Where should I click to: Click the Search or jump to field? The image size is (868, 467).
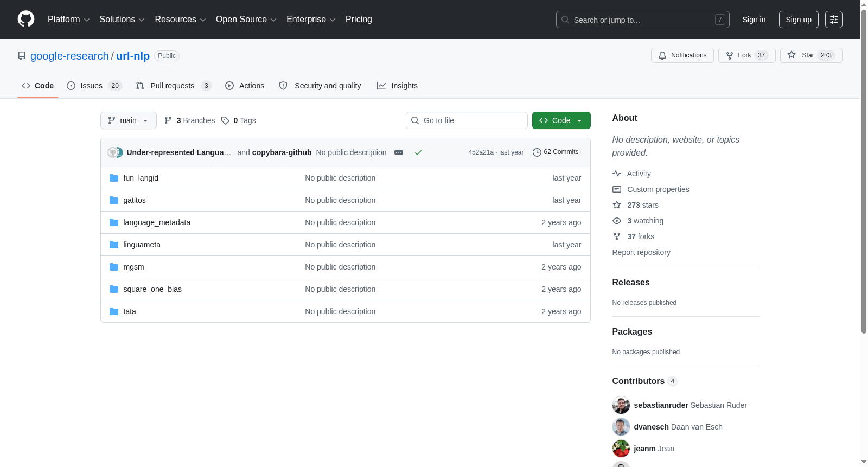(x=643, y=20)
